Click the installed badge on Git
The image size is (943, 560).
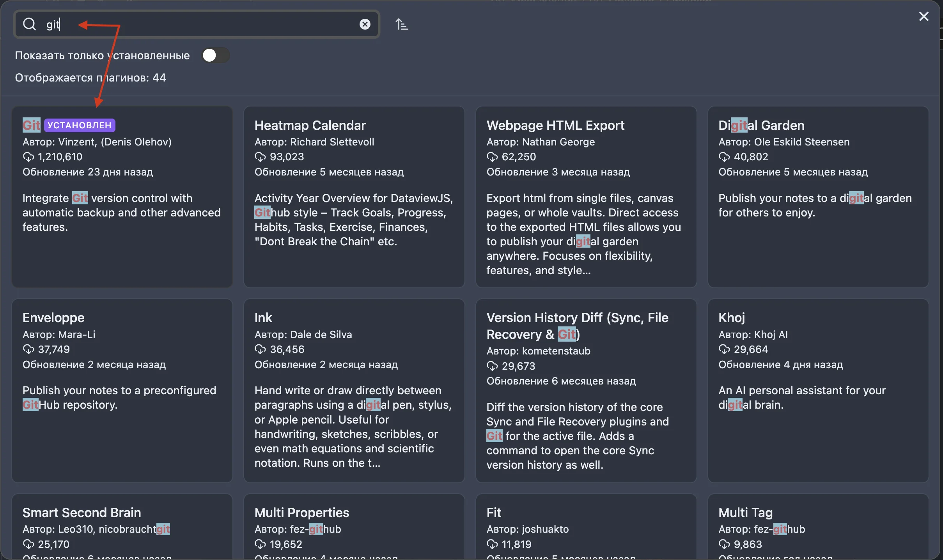(x=80, y=125)
